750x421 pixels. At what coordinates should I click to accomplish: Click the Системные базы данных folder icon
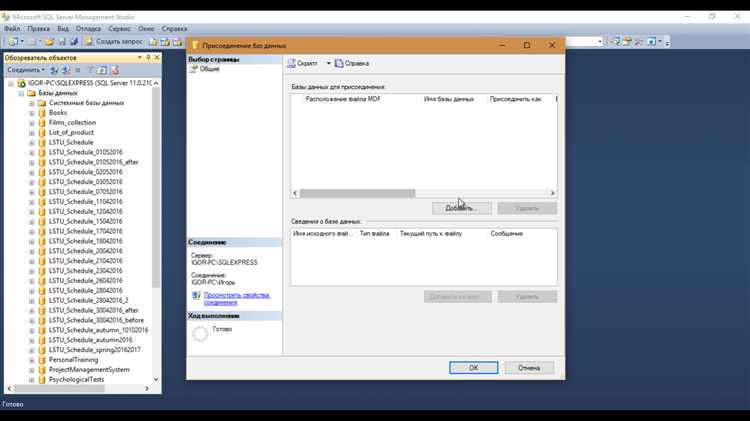(41, 103)
